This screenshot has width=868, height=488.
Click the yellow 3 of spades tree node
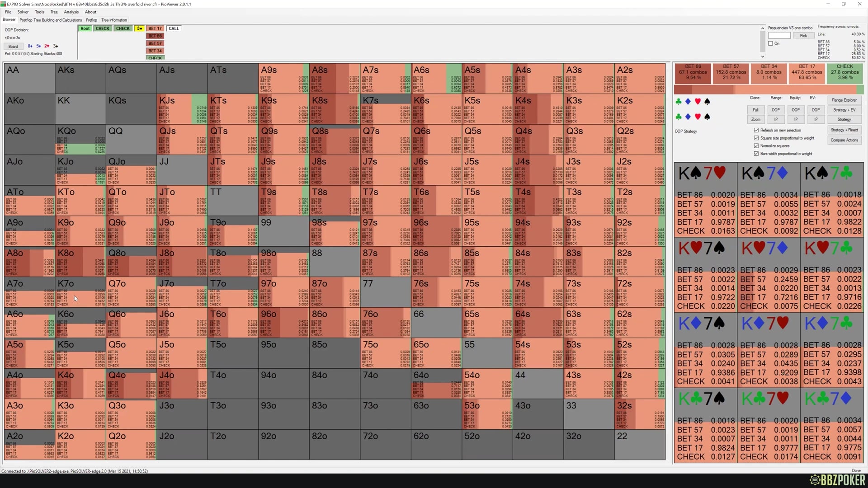coord(139,28)
